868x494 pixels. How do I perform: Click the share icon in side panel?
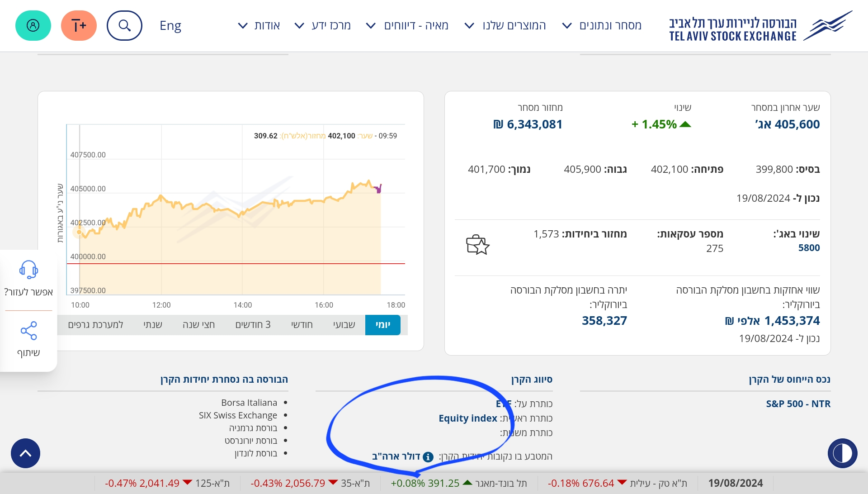point(28,331)
